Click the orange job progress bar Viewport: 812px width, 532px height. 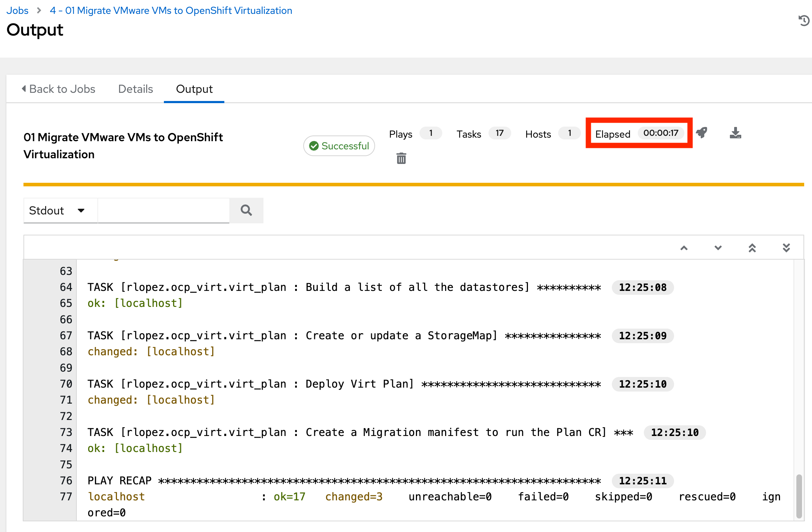coord(413,185)
